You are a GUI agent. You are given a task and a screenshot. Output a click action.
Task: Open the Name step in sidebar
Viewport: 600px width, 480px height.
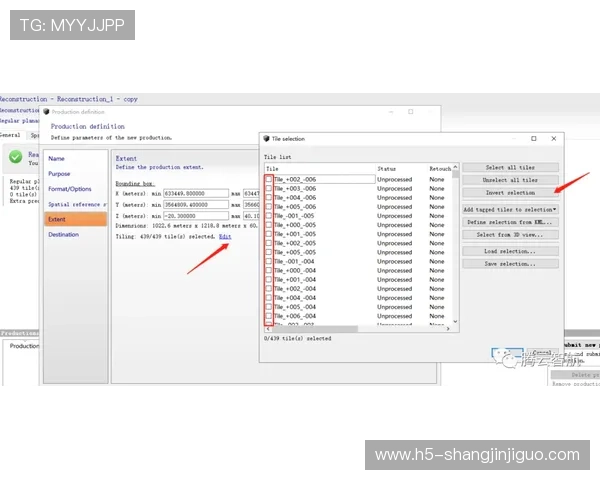point(56,158)
